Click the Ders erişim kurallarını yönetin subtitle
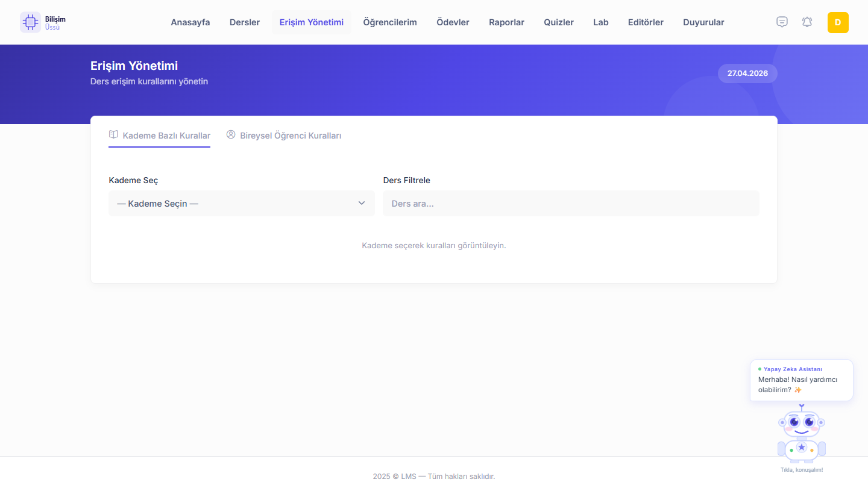868x488 pixels. pos(149,81)
